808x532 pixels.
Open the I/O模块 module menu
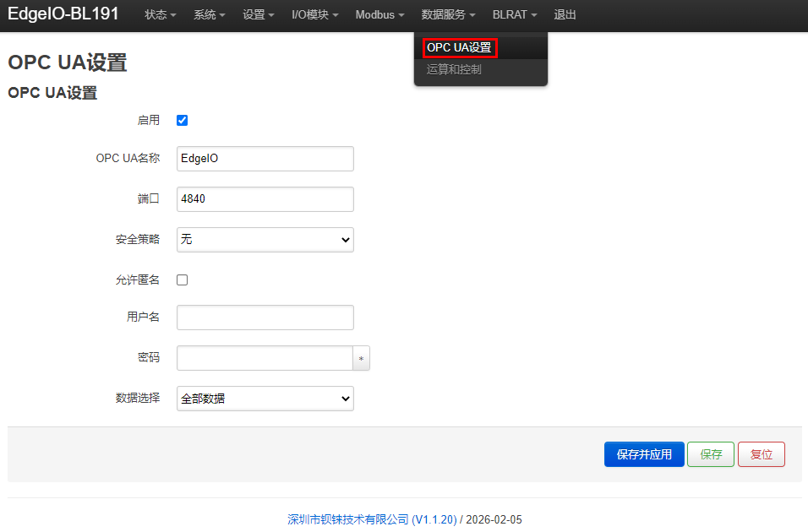(x=315, y=15)
